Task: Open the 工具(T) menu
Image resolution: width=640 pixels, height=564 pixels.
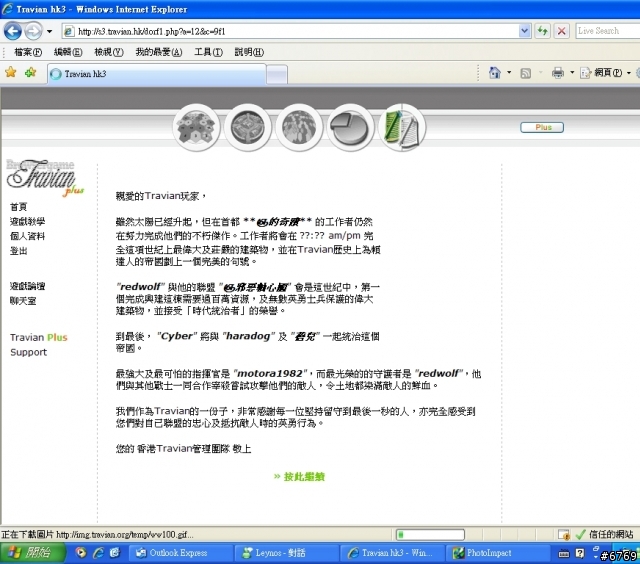Action: (x=208, y=52)
